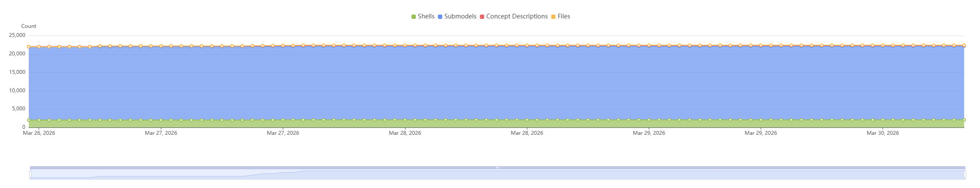Click the 25,000 y-axis label
The image size is (980, 188).
click(x=17, y=35)
